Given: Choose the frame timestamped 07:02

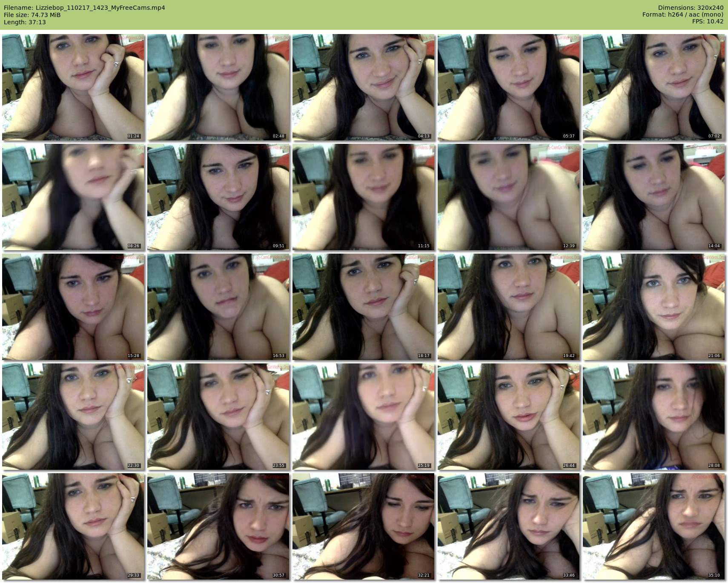Looking at the screenshot, I should (x=654, y=87).
